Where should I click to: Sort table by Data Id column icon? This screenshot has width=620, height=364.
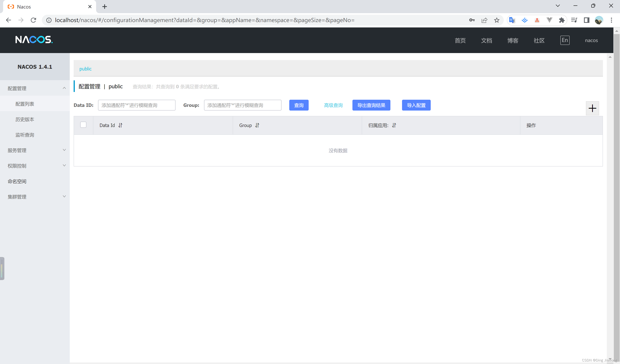point(120,125)
